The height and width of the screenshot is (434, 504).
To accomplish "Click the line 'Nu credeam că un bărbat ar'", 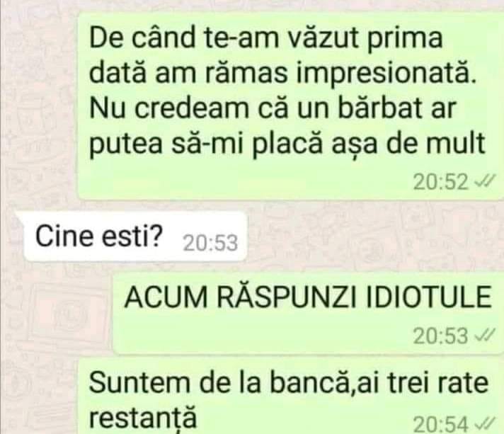I will tap(273, 108).
